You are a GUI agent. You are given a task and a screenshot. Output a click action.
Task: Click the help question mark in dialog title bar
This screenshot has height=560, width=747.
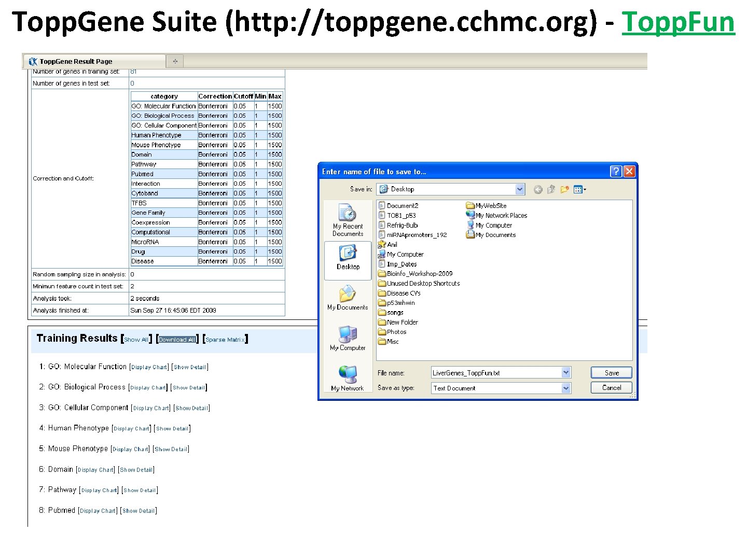pos(616,172)
